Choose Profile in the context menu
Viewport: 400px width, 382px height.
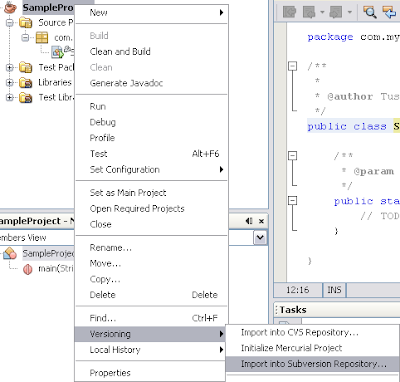point(151,138)
